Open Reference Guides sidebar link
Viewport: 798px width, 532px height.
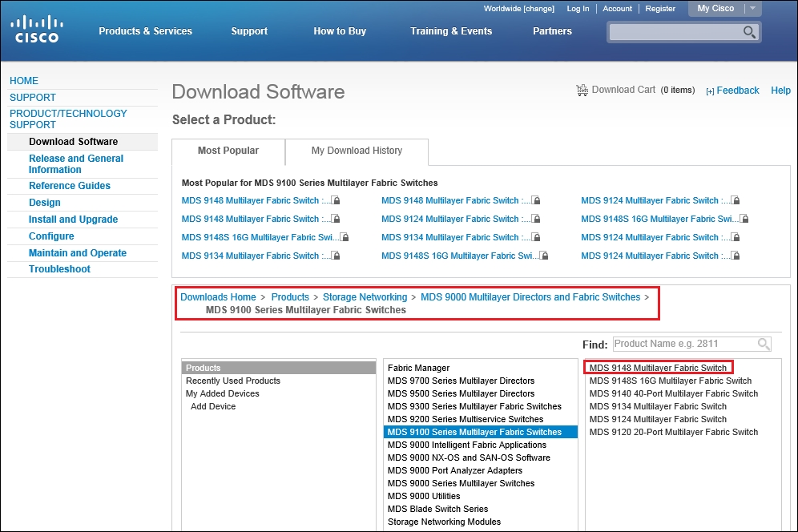click(x=69, y=186)
